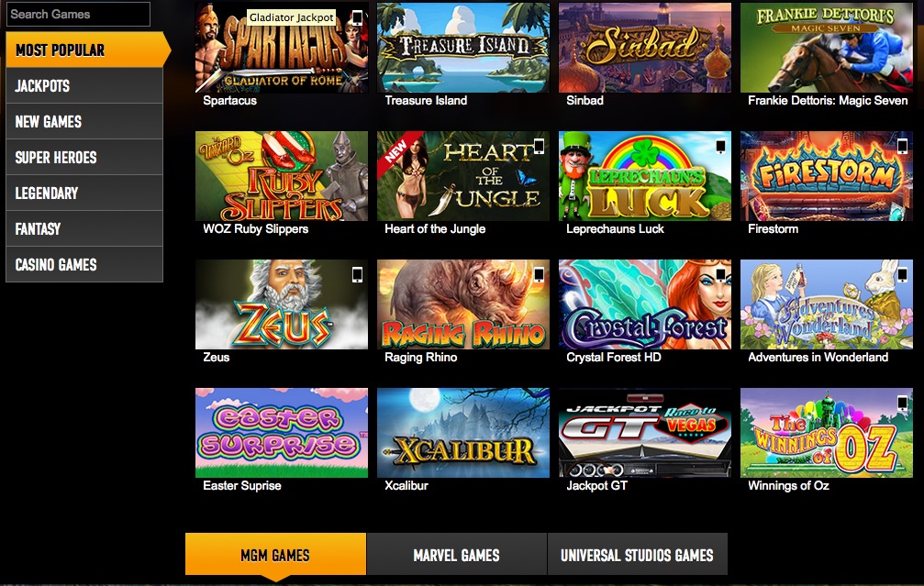Click the Search Games input field
924x586 pixels.
[78, 14]
